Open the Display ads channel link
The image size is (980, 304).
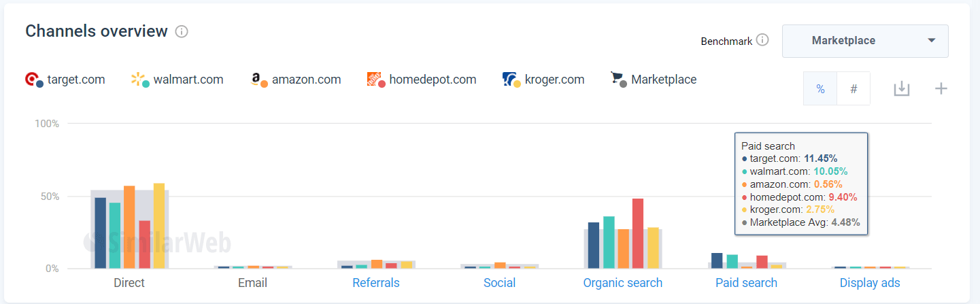[869, 283]
